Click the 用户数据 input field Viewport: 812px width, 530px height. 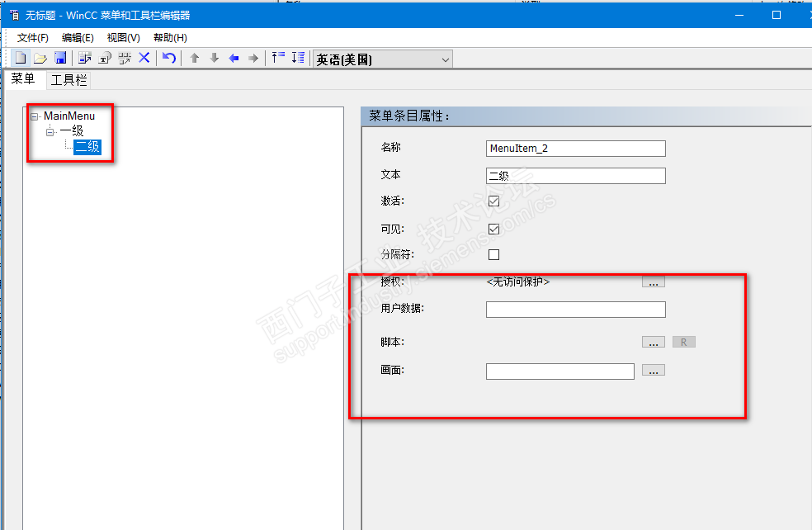(x=576, y=310)
